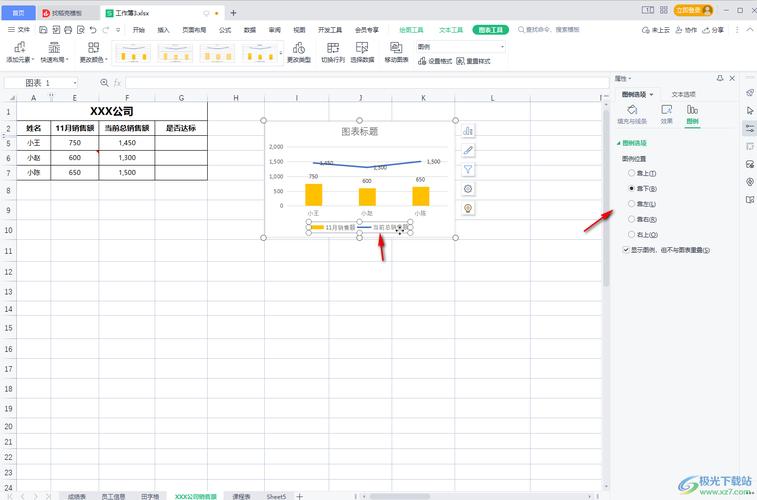Click the properties sliders icon in right sidebar
Viewport: 757px width, 500px height.
(750, 128)
